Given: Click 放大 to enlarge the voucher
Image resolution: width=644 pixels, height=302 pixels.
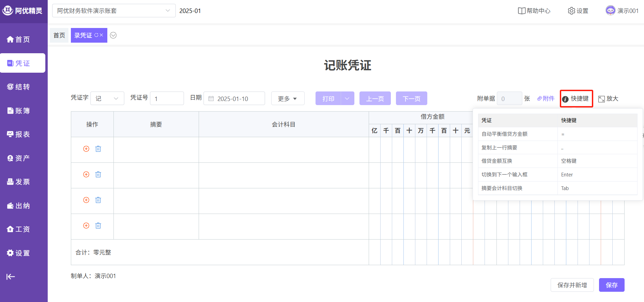Looking at the screenshot, I should pyautogui.click(x=608, y=99).
